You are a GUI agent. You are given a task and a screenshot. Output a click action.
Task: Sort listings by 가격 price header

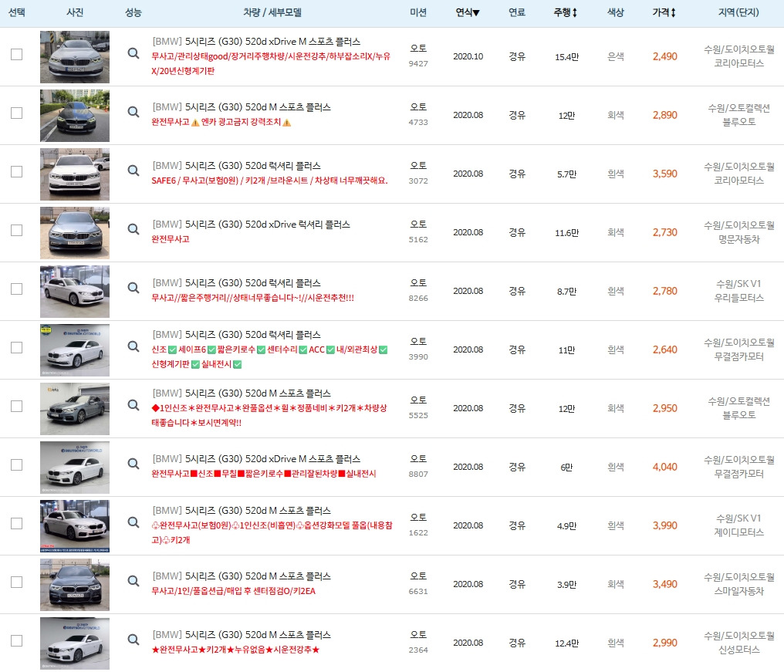664,12
